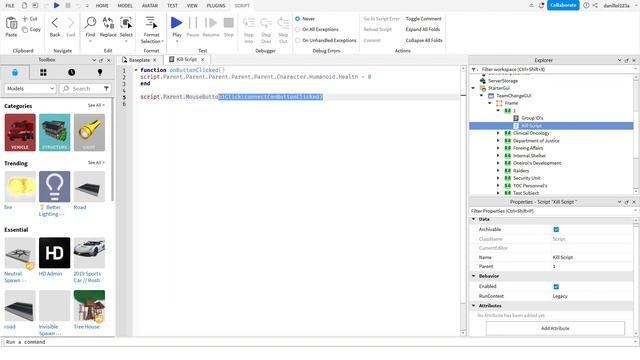Select the Never debug errors option

(298, 19)
